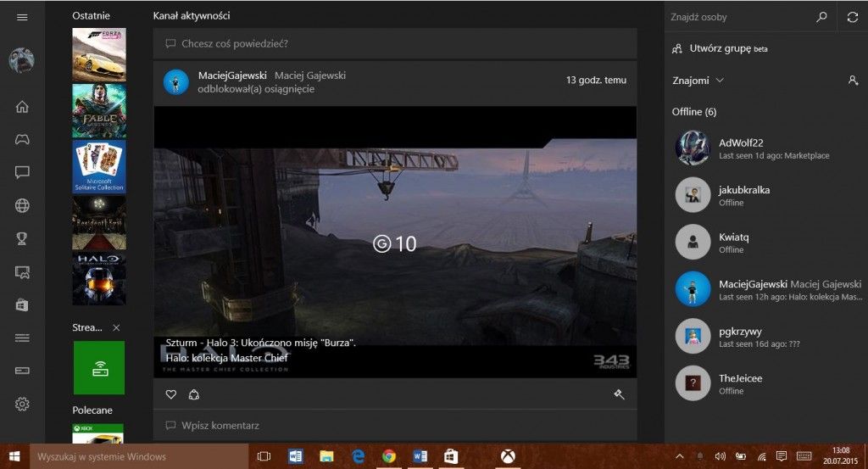Open Microsoft Solitaire Collection thumbnail
The height and width of the screenshot is (469, 868).
click(99, 167)
